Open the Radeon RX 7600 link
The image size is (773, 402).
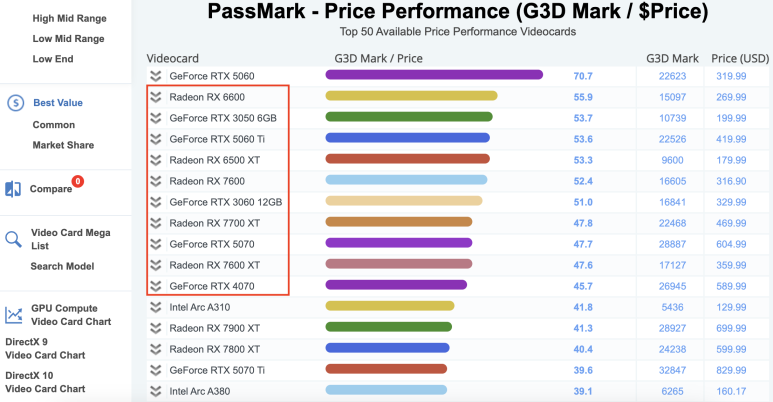pos(207,181)
